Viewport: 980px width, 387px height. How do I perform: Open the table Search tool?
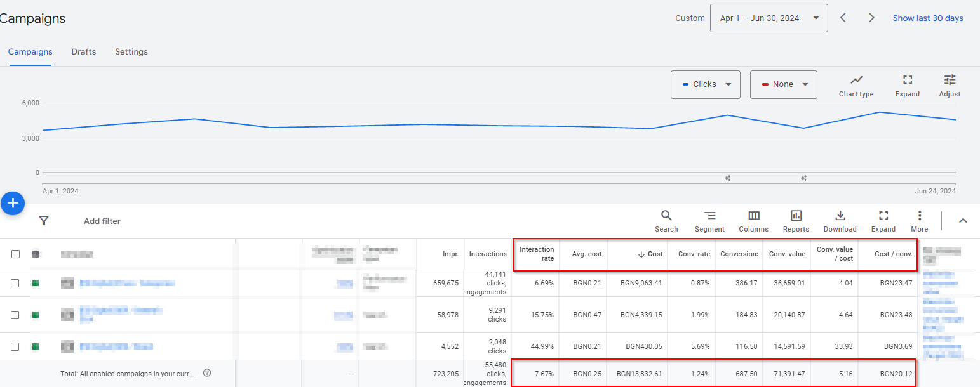pos(666,221)
